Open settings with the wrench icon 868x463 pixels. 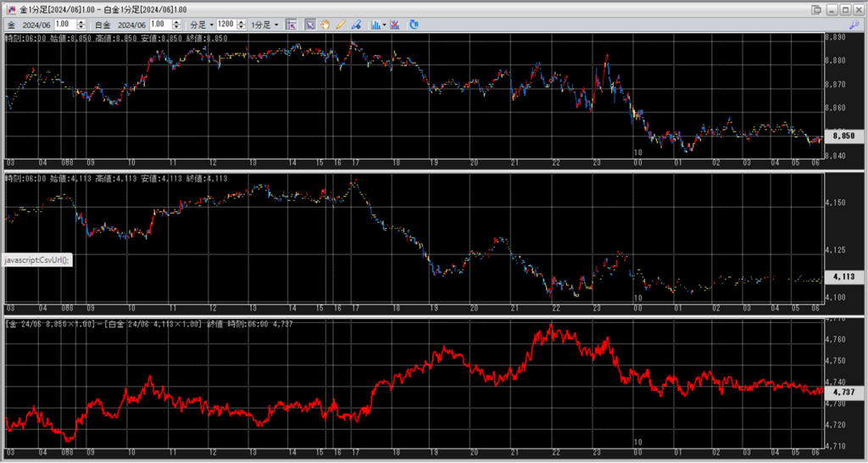click(854, 25)
